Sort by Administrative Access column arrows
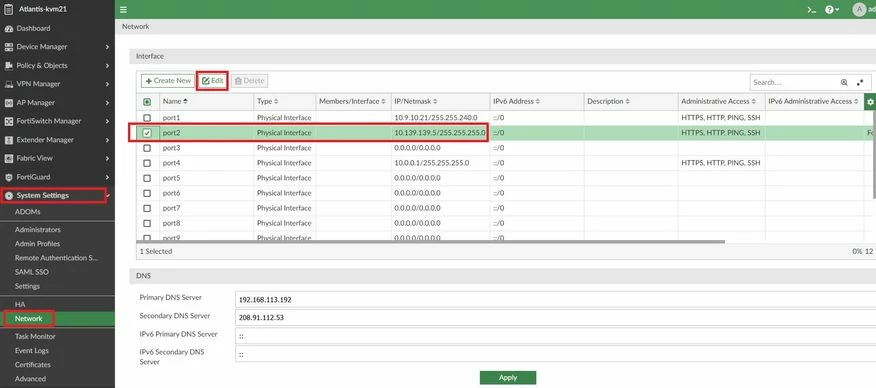 pos(754,102)
